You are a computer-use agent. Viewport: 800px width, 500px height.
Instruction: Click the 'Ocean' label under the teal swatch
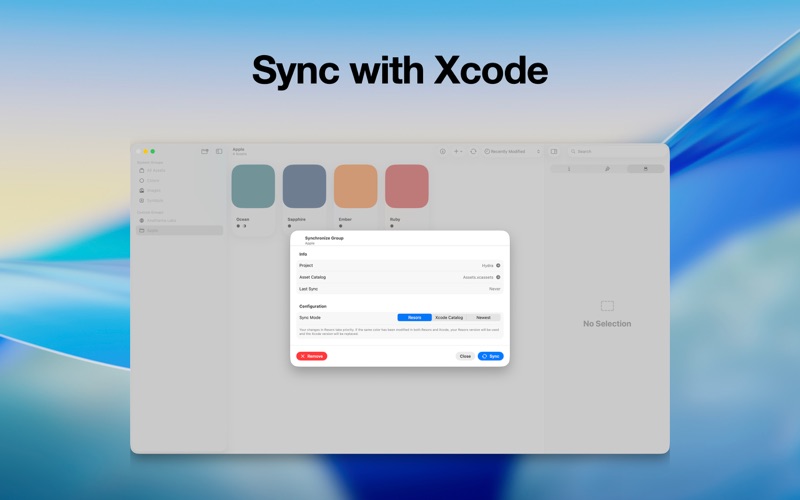point(243,219)
